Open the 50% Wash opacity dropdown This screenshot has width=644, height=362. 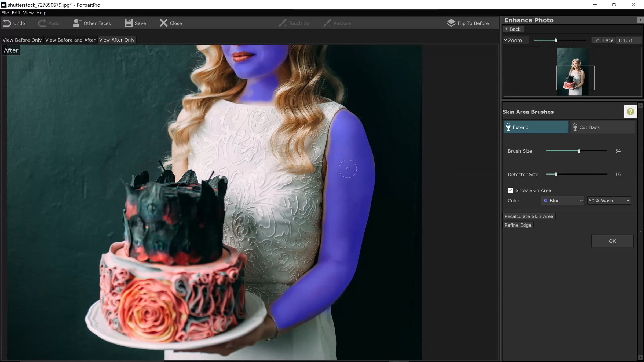(x=609, y=201)
